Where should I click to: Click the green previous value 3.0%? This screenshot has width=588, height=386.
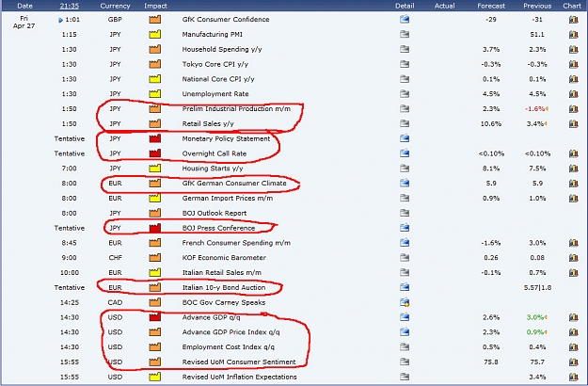click(x=535, y=317)
